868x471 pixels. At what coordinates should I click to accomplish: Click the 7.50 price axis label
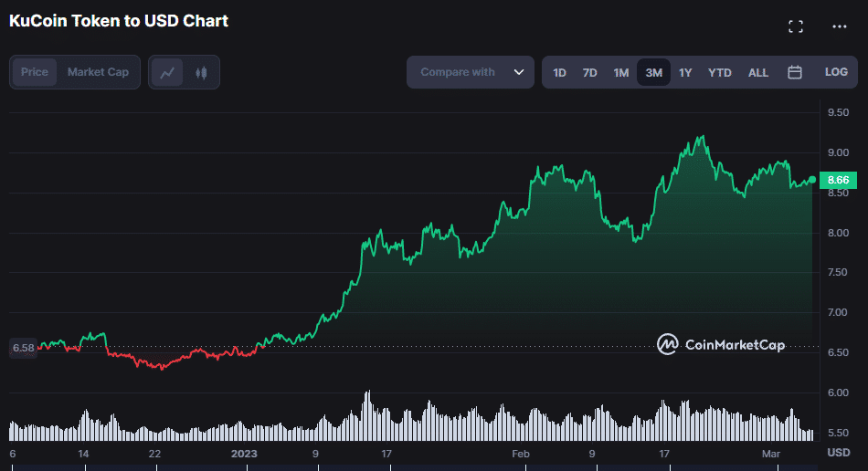pos(838,273)
